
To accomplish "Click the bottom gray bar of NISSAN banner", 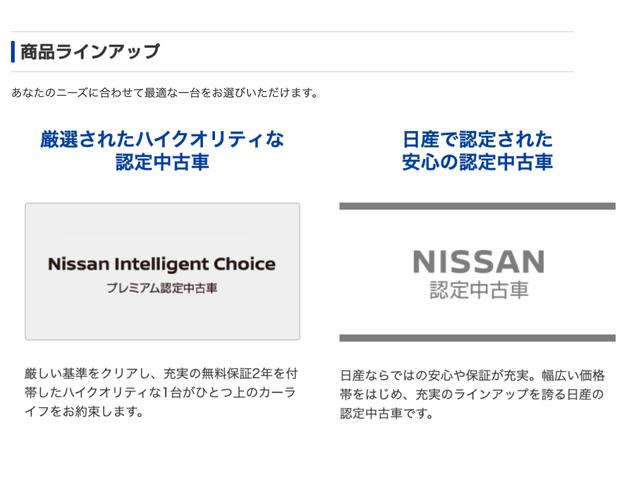I will [x=478, y=338].
